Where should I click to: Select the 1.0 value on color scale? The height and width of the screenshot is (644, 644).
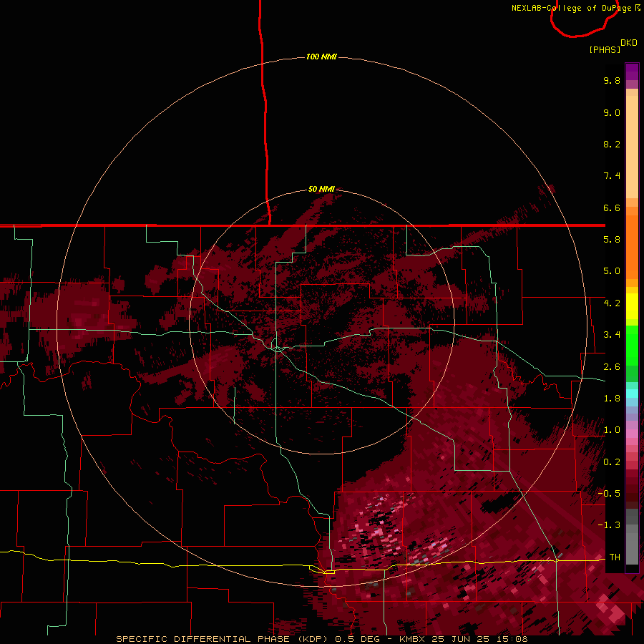pos(612,430)
